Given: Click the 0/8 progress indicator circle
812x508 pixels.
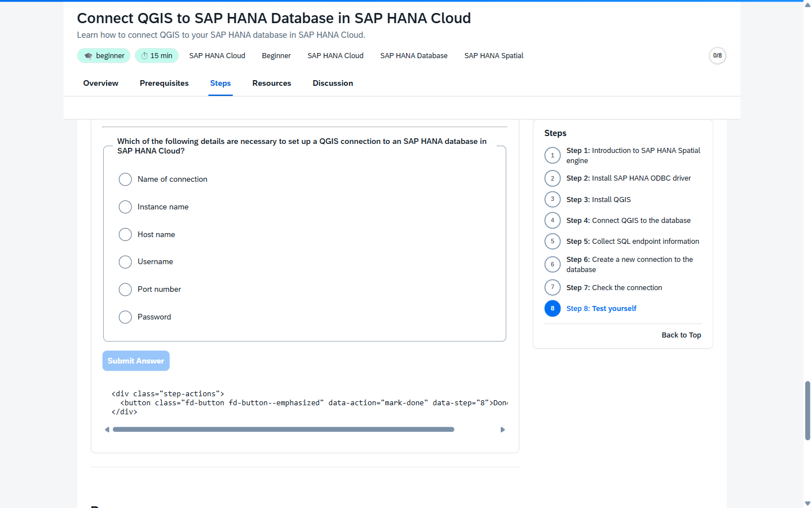Looking at the screenshot, I should [x=717, y=56].
